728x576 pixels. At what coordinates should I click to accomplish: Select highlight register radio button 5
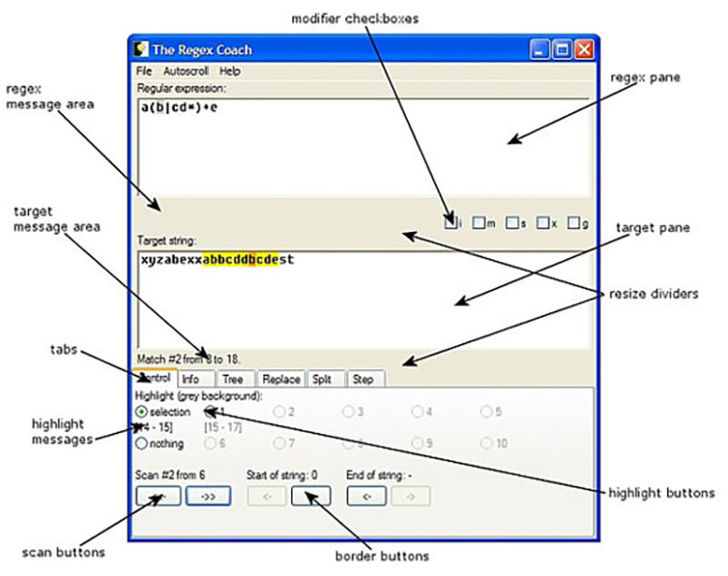tap(486, 411)
